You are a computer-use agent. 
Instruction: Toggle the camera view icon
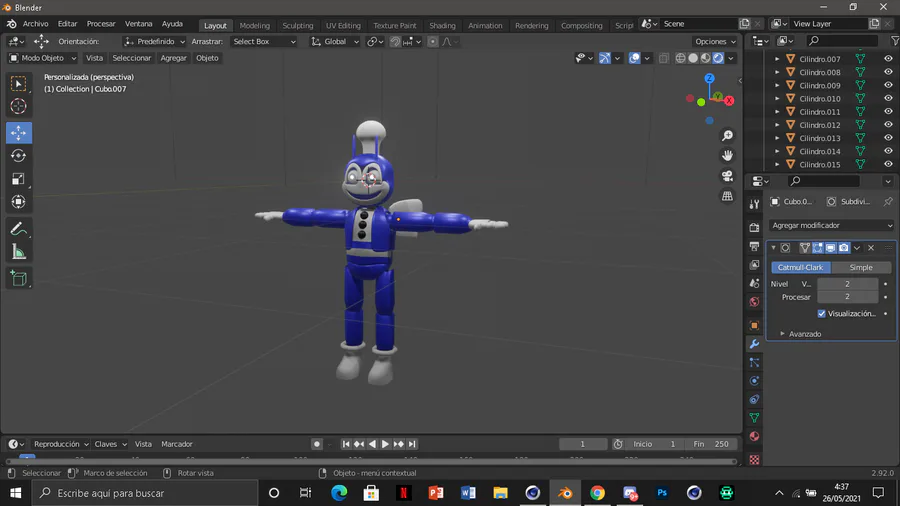727,176
